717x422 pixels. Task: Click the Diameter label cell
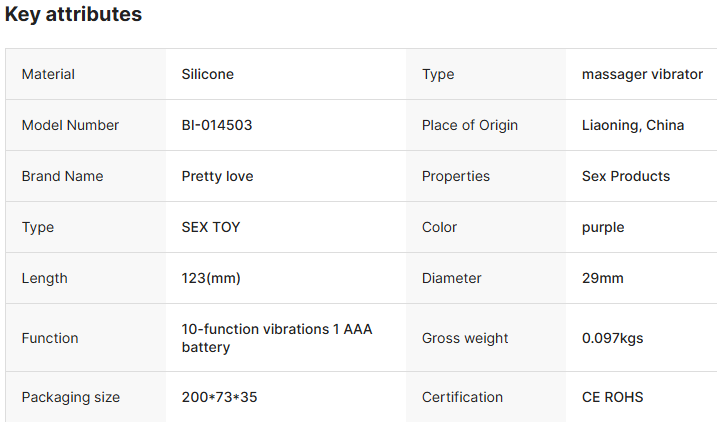click(486, 278)
